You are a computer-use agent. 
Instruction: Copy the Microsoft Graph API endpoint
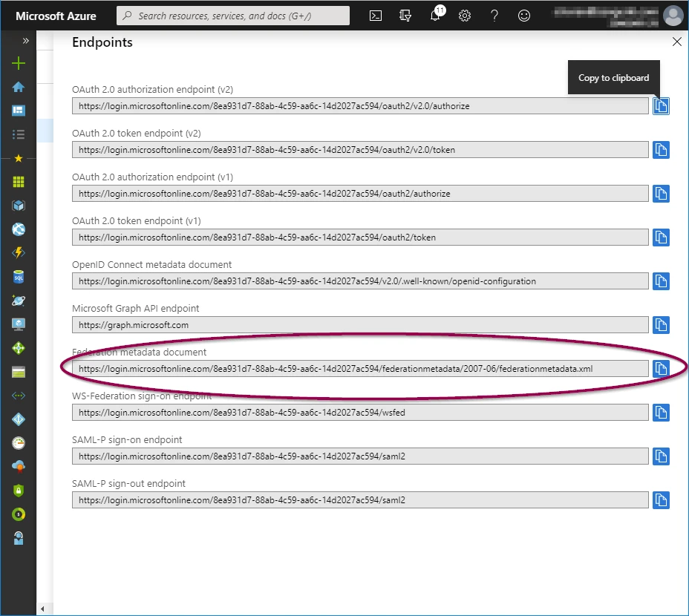tap(661, 324)
